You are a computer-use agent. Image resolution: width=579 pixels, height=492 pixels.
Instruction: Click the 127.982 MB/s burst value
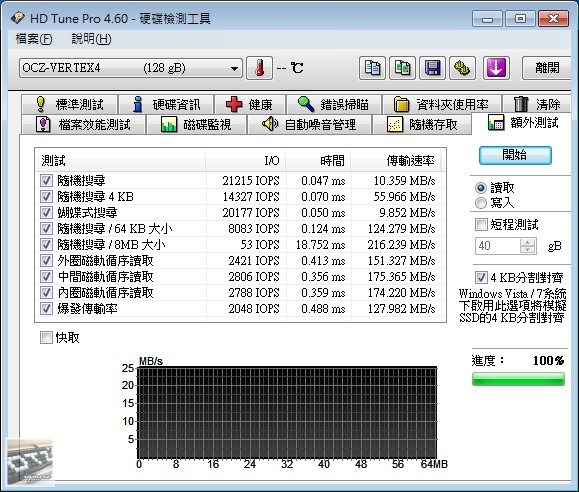pyautogui.click(x=401, y=309)
